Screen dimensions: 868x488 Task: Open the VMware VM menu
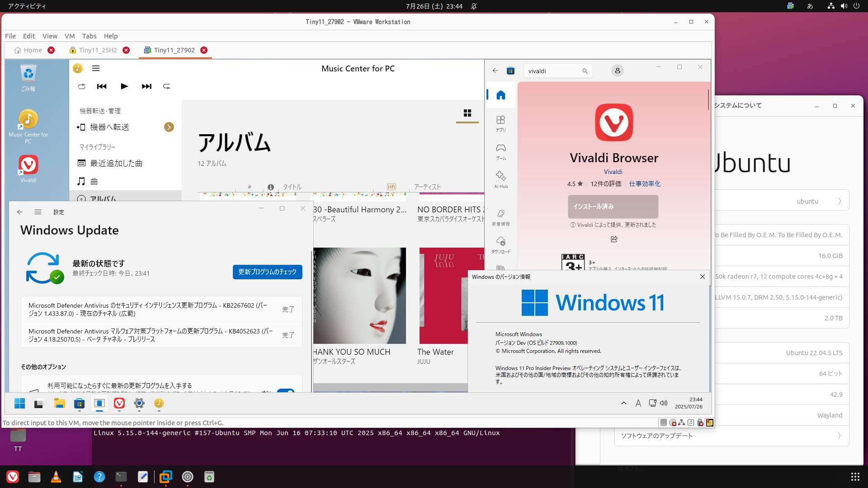click(x=70, y=36)
